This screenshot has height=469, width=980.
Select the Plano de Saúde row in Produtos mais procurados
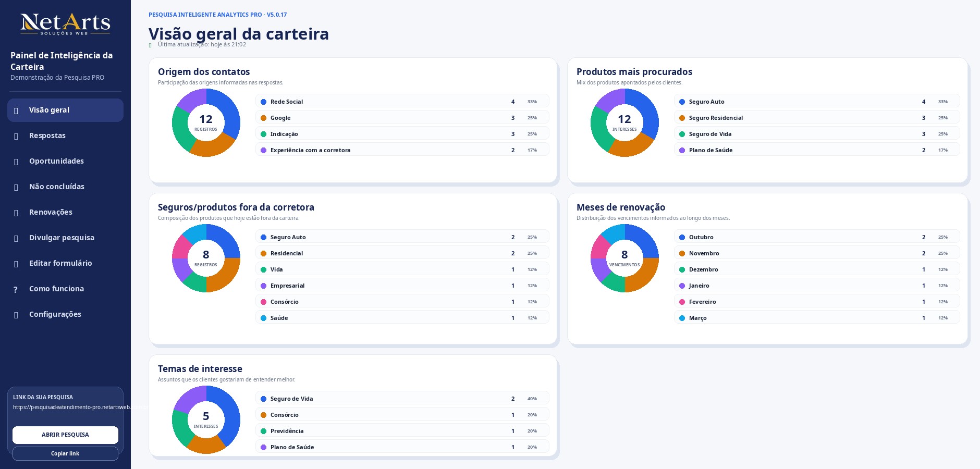817,150
